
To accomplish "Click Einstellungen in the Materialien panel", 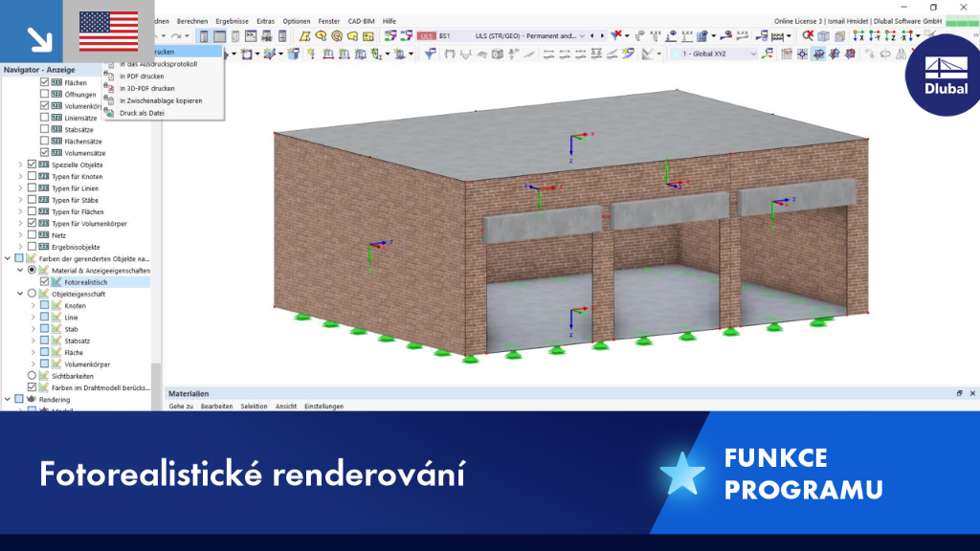I will point(323,406).
